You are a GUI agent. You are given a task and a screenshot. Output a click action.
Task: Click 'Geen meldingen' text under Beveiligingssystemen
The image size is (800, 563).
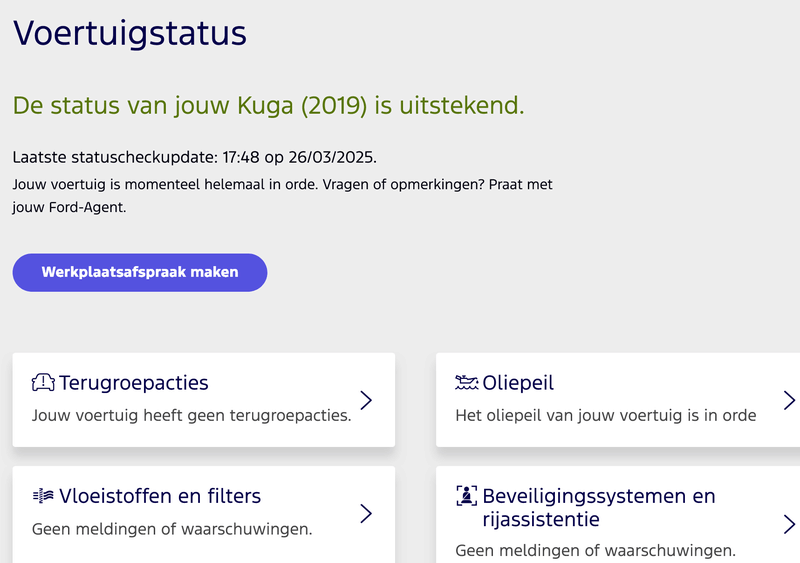595,550
